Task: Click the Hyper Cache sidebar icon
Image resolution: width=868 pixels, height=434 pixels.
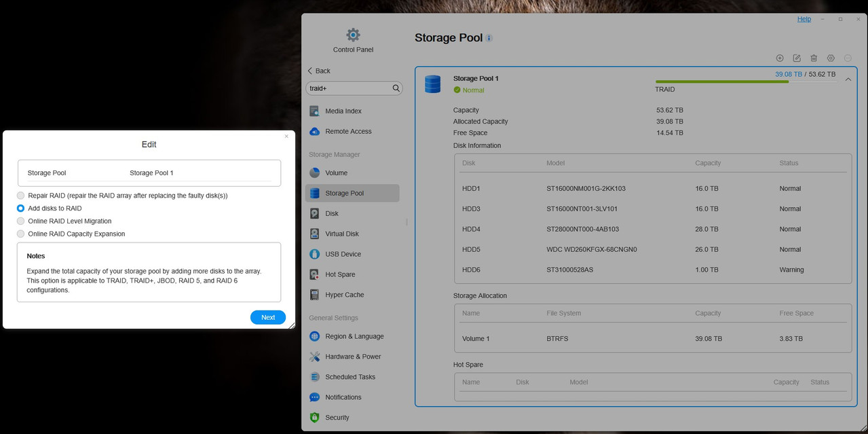Action: tap(314, 295)
